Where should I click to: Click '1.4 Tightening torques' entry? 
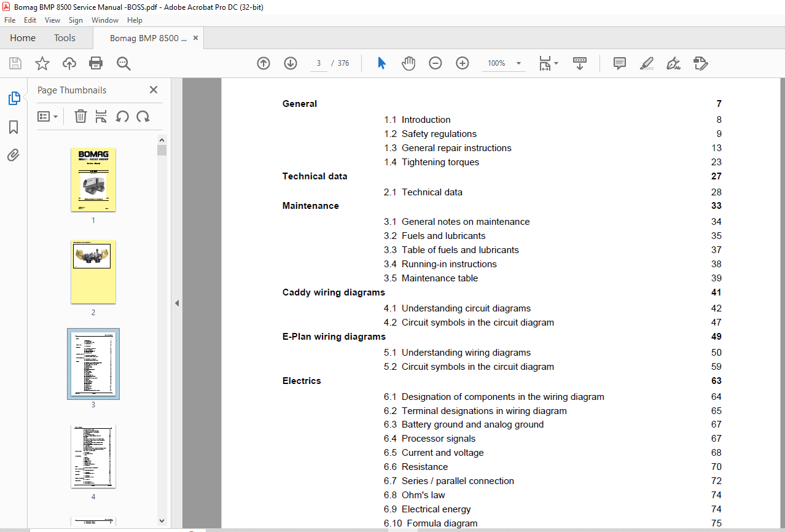click(x=431, y=162)
